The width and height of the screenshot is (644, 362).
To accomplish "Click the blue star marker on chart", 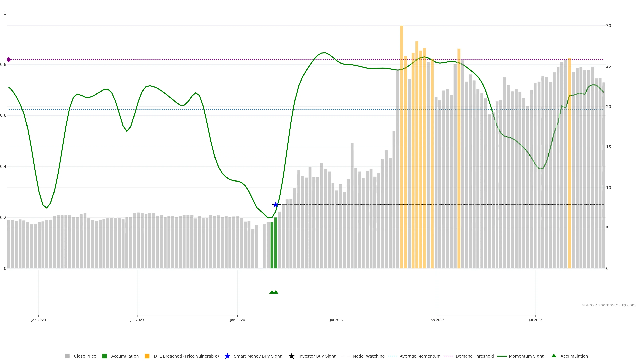I will click(x=276, y=205).
